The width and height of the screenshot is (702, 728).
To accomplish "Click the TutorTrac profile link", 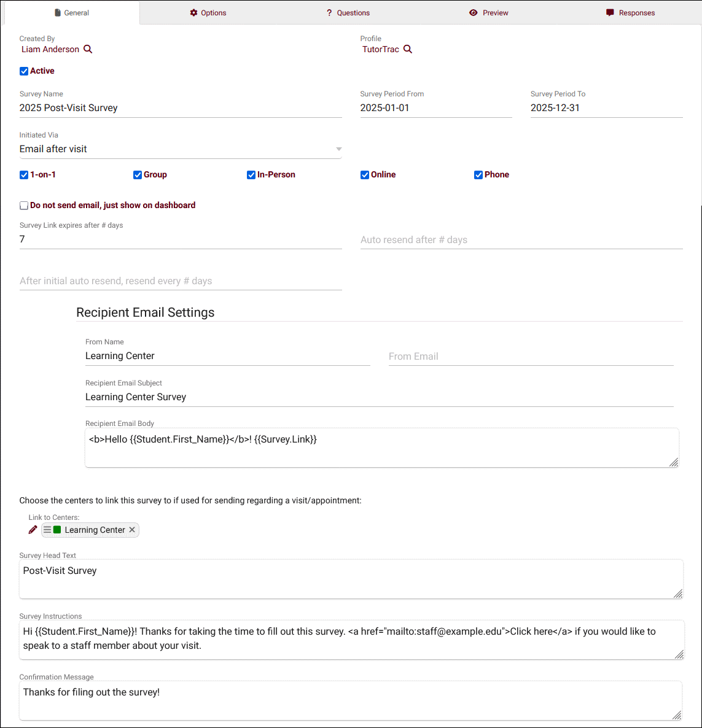I will (381, 49).
